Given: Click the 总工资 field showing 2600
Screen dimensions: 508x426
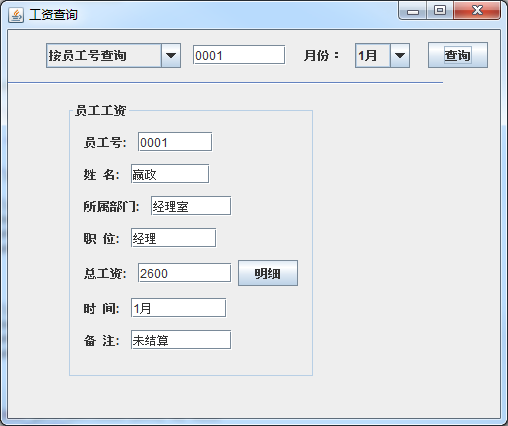Looking at the screenshot, I should tap(184, 273).
